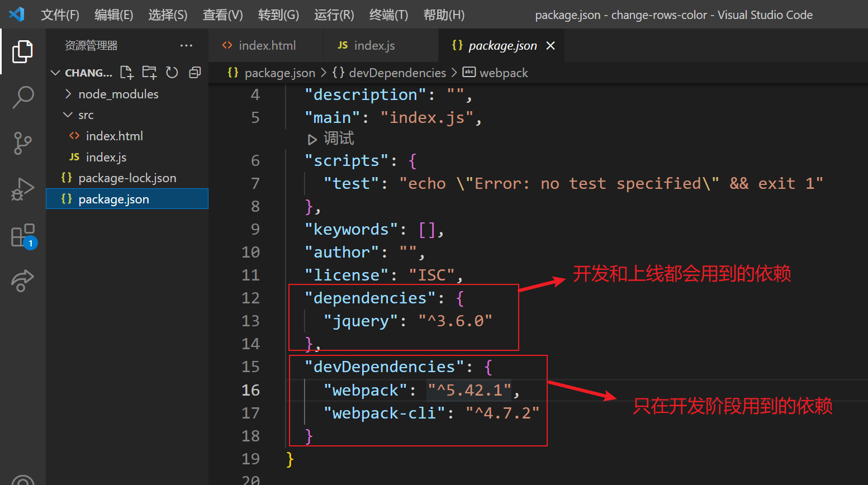This screenshot has height=485, width=868.
Task: Click webpack in the breadcrumb
Action: pos(504,73)
